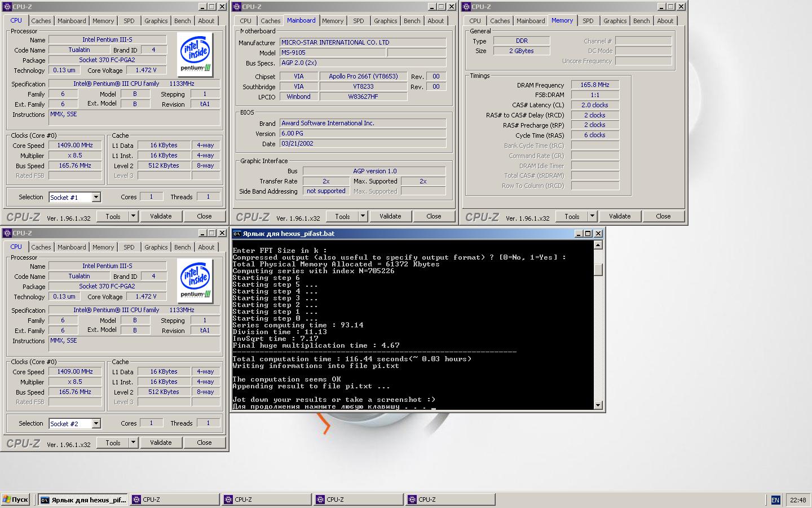Screen dimensions: 812x508
Task: Click Validate in Socket #2 CPU window
Action: point(161,443)
